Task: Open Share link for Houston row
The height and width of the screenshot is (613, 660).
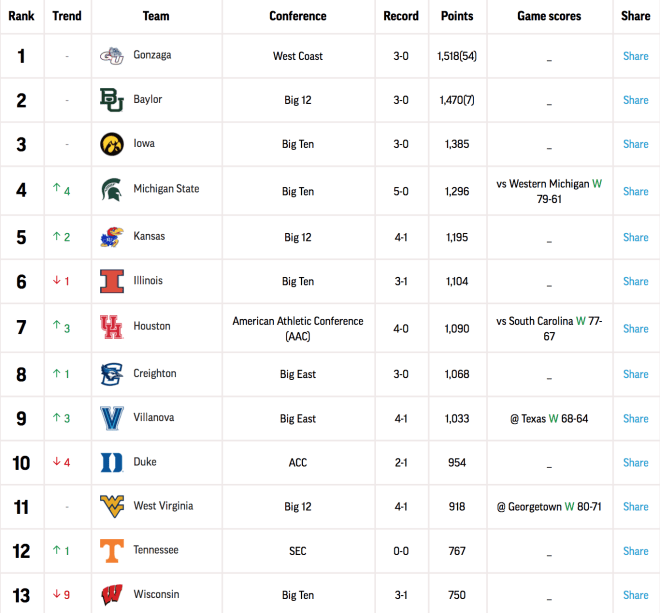Action: point(635,329)
